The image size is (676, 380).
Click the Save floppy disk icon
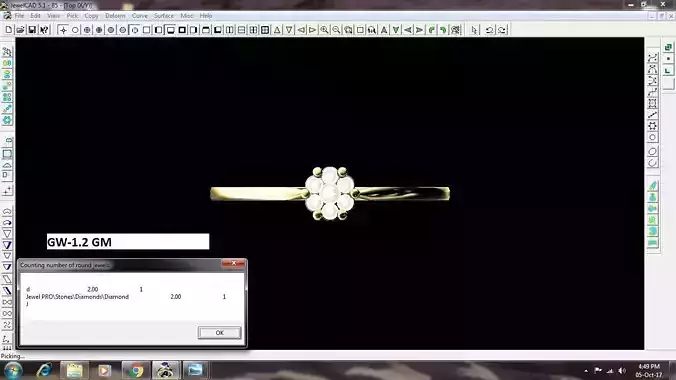32,30
